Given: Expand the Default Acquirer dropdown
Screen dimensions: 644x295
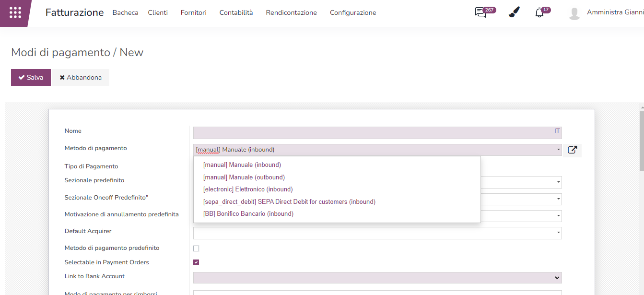Looking at the screenshot, I should tap(559, 233).
